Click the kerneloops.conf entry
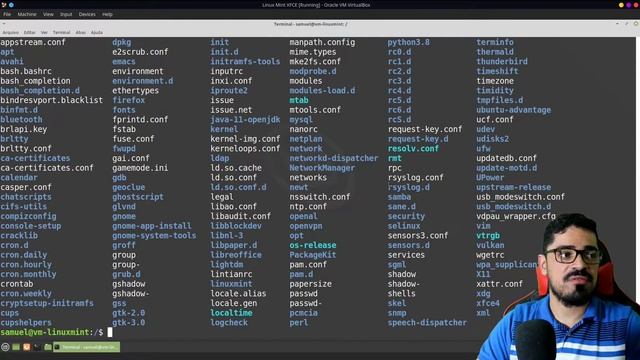This screenshot has height=360, width=640. tap(245, 149)
